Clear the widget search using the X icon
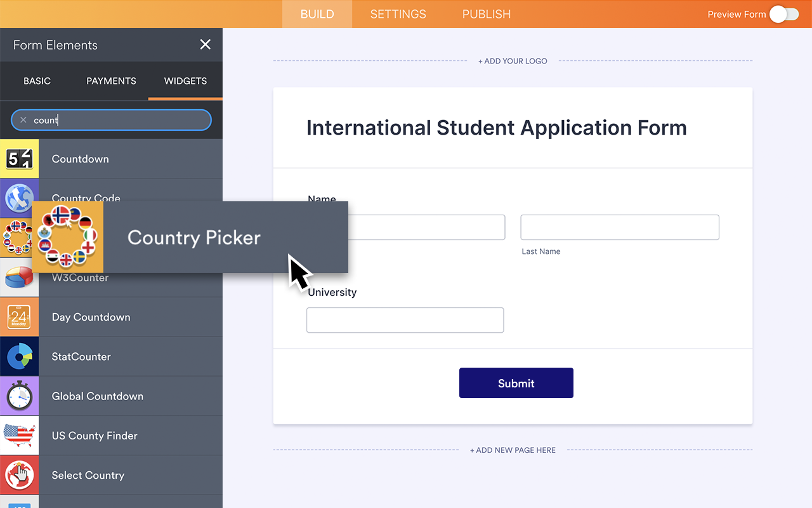 point(23,119)
